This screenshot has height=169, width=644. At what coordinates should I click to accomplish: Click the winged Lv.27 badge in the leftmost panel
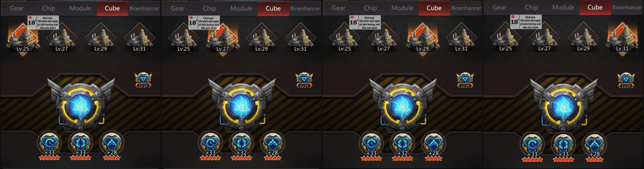click(x=143, y=80)
